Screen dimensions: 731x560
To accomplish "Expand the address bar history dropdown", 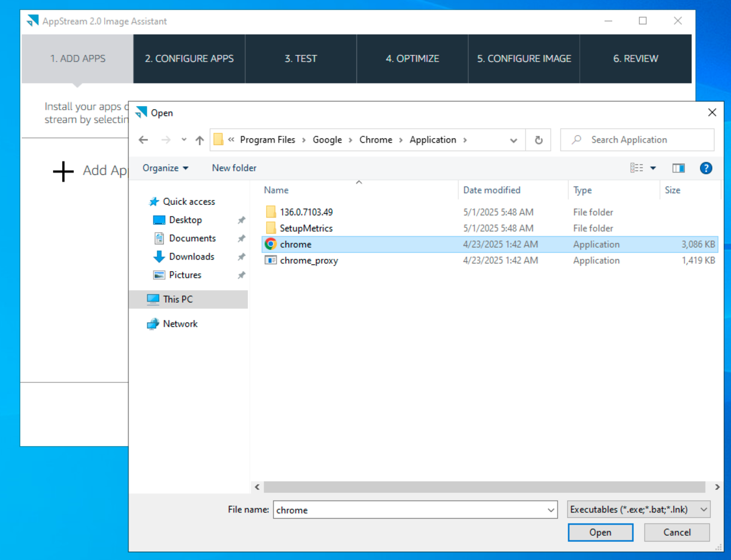I will click(x=514, y=140).
